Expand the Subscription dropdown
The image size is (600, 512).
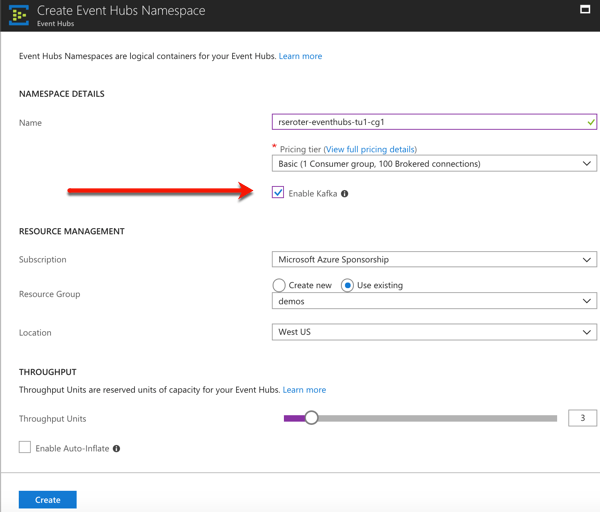(x=434, y=259)
